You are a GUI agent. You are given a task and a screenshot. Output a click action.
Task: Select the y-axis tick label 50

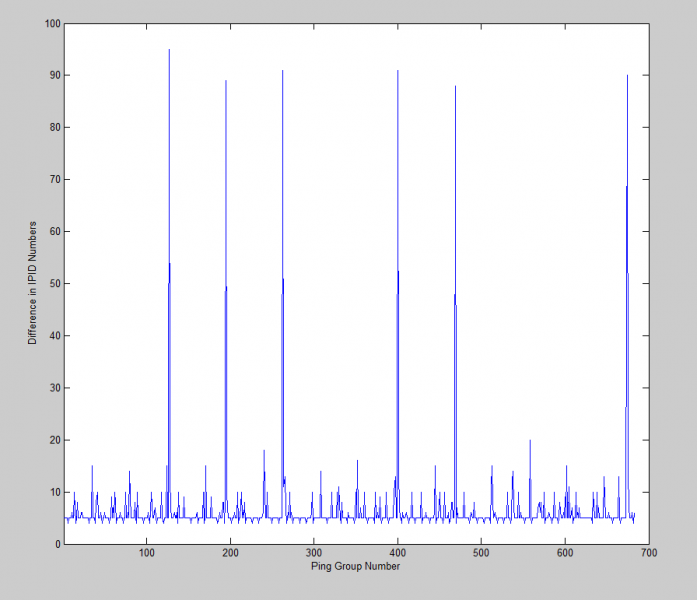[x=54, y=284]
